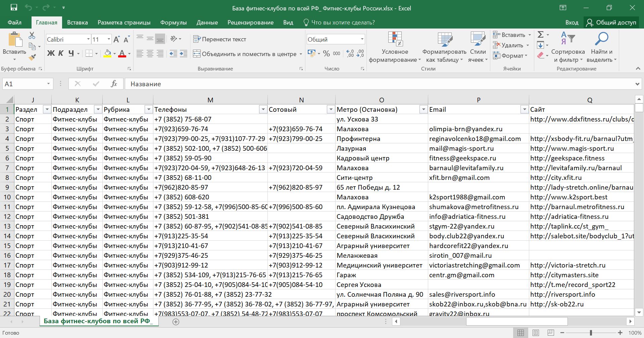Open Conditional Formatting menu
The height and width of the screenshot is (338, 644).
(x=395, y=47)
